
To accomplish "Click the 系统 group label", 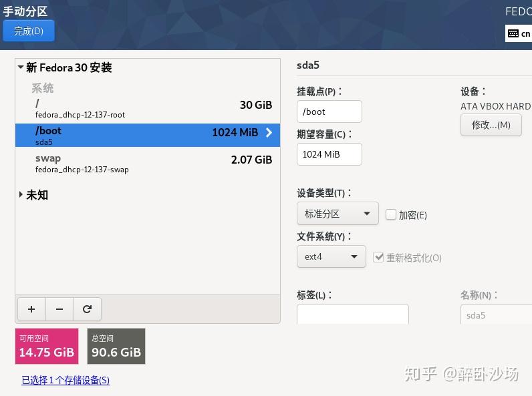I will pyautogui.click(x=42, y=88).
